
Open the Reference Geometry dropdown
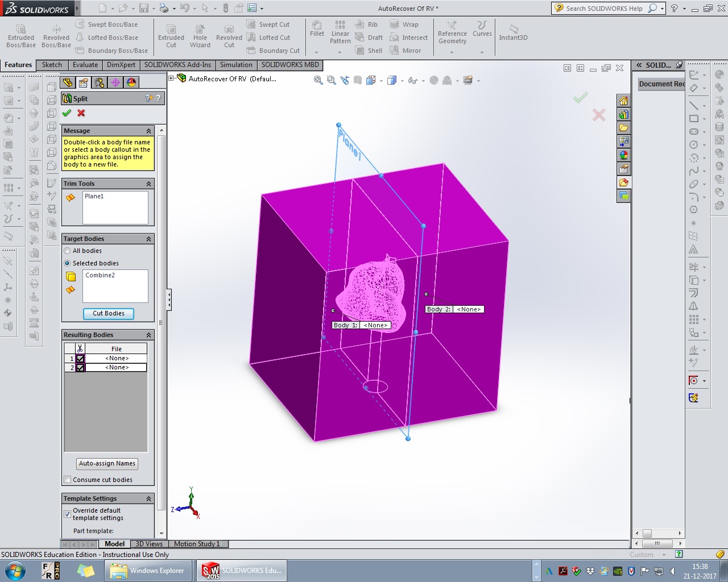coord(452,52)
